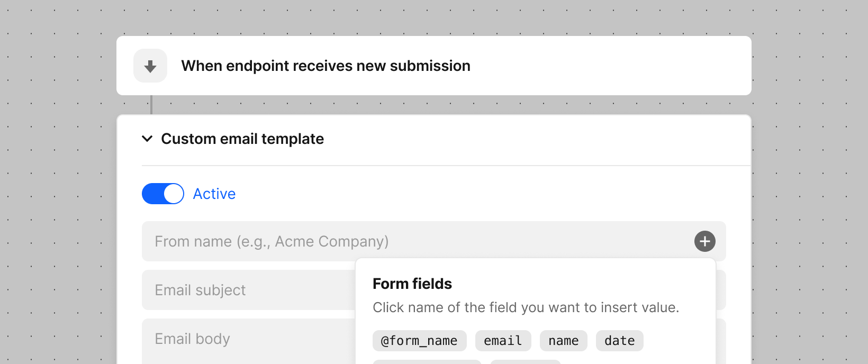868x364 pixels.
Task: Choose the name field chip
Action: tap(564, 341)
